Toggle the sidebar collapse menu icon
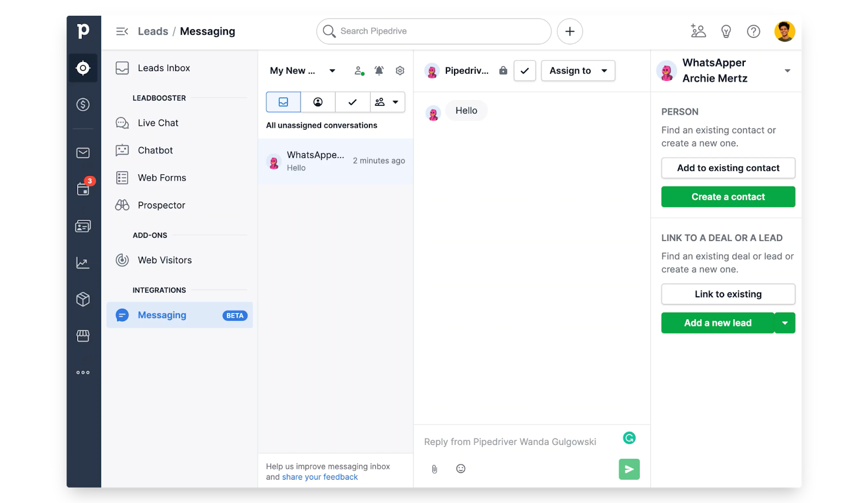Image resolution: width=868 pixels, height=503 pixels. (x=122, y=31)
